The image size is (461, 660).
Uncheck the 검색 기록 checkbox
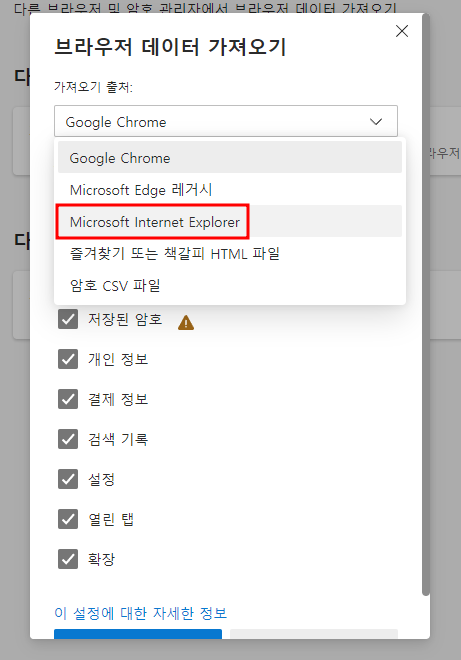point(68,439)
